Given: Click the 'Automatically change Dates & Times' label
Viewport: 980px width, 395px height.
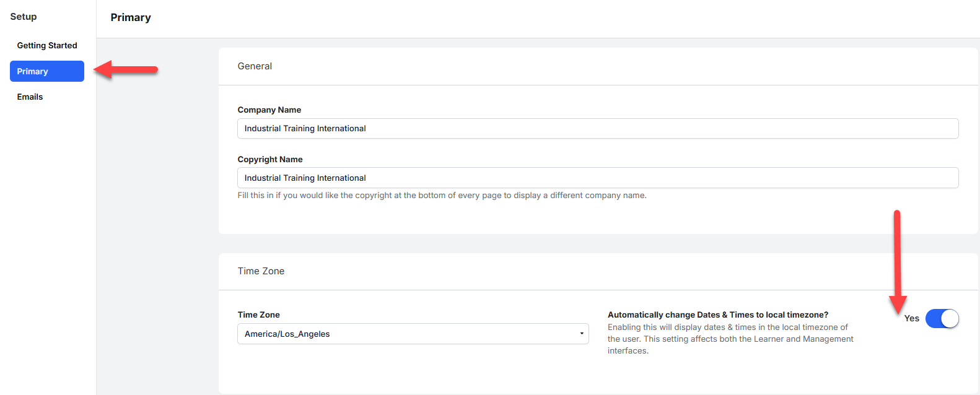Looking at the screenshot, I should (x=718, y=315).
